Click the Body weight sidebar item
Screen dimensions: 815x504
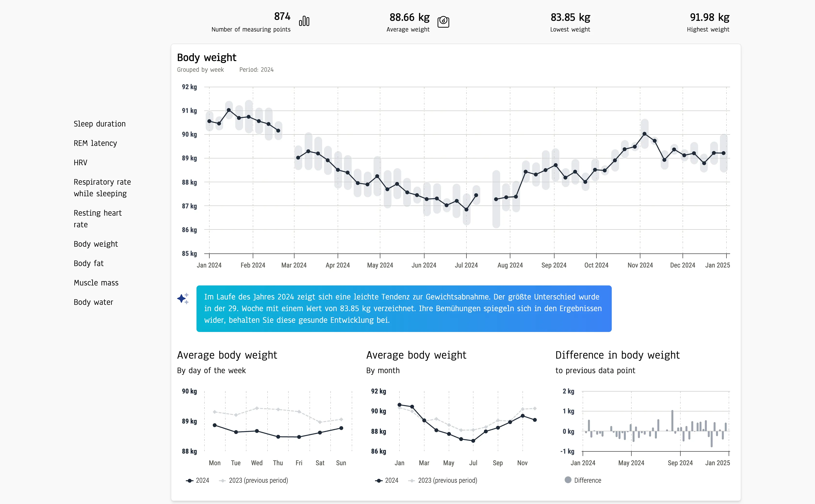click(x=95, y=244)
